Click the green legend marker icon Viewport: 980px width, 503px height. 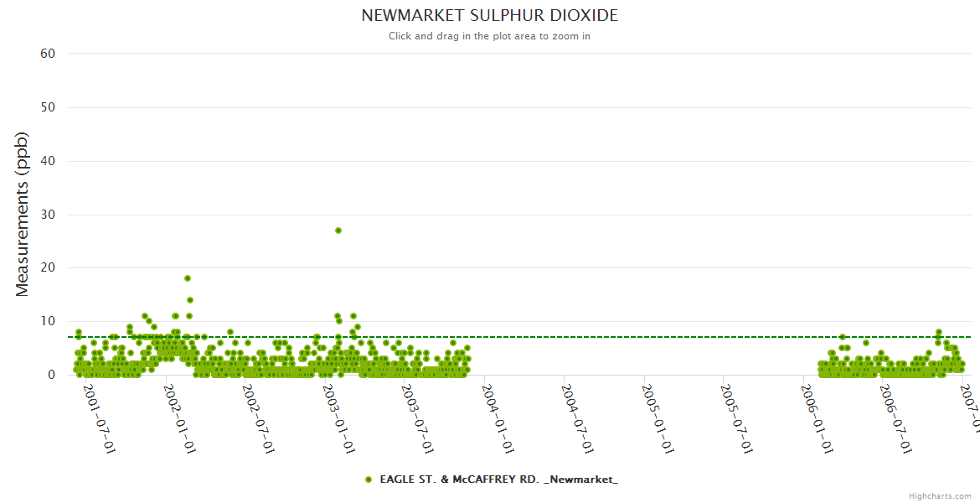coord(369,480)
